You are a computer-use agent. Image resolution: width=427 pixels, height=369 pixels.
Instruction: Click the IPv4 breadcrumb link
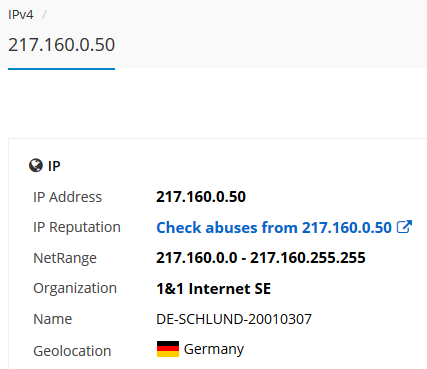point(21,15)
